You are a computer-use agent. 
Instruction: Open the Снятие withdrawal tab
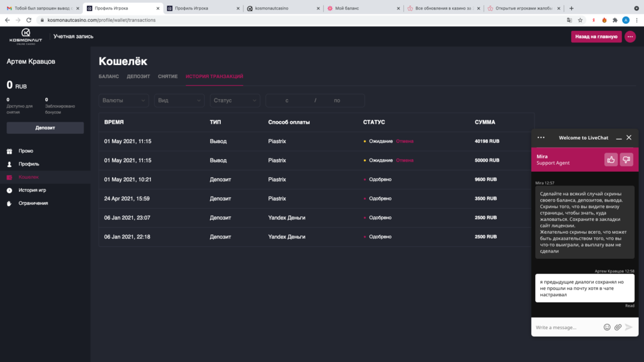(167, 77)
